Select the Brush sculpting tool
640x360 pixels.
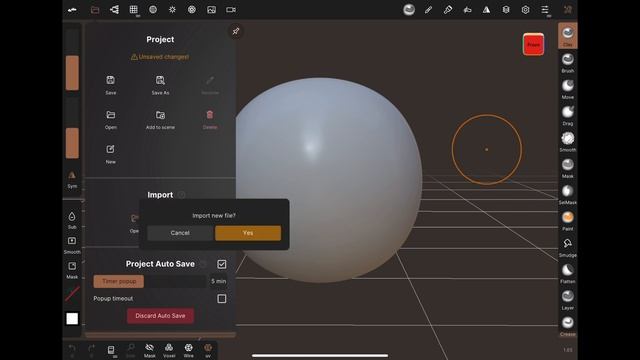coord(568,62)
